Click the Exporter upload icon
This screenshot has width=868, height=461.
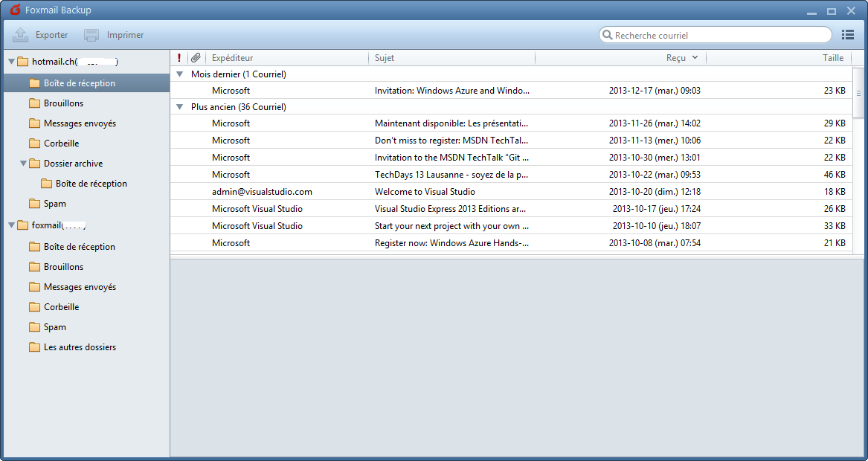(x=21, y=35)
